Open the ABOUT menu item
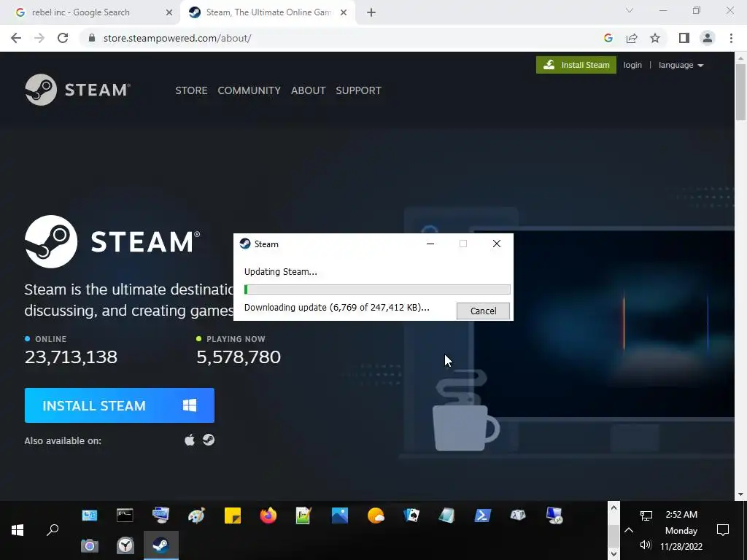 click(309, 90)
